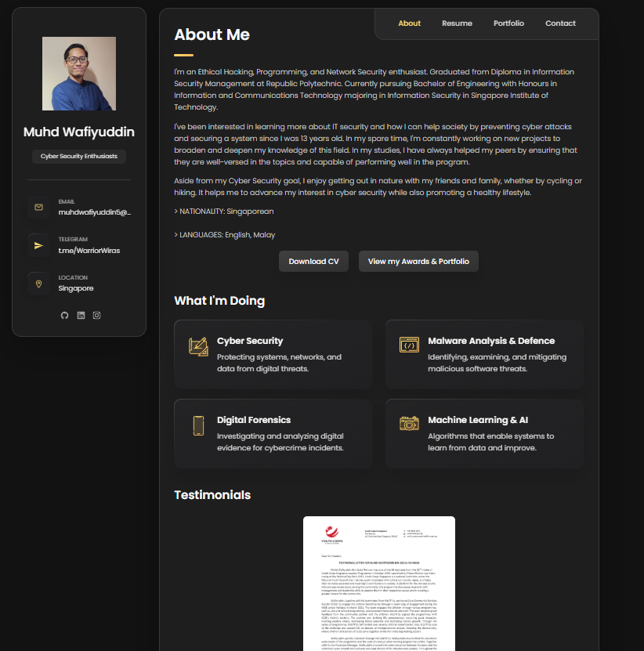Open the Instagram icon
Viewport: 644px width, 651px height.
click(x=96, y=315)
